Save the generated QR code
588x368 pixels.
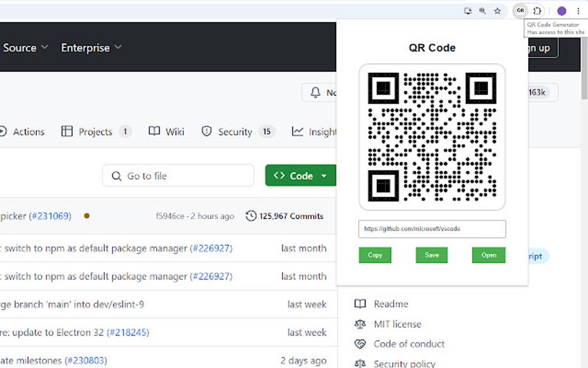(x=431, y=255)
